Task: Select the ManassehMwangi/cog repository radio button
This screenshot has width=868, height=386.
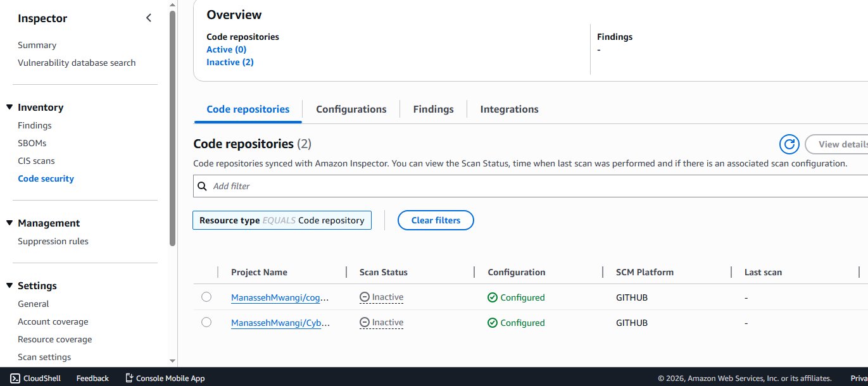Action: pyautogui.click(x=206, y=297)
